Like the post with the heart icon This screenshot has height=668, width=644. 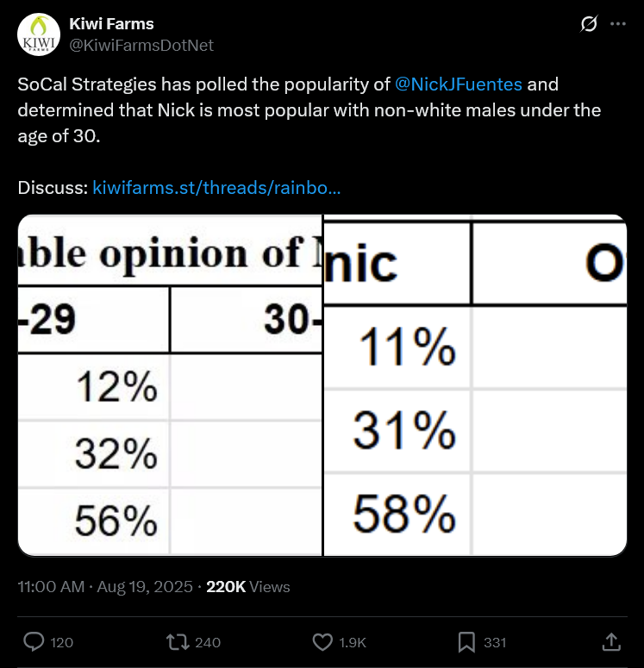point(322,642)
